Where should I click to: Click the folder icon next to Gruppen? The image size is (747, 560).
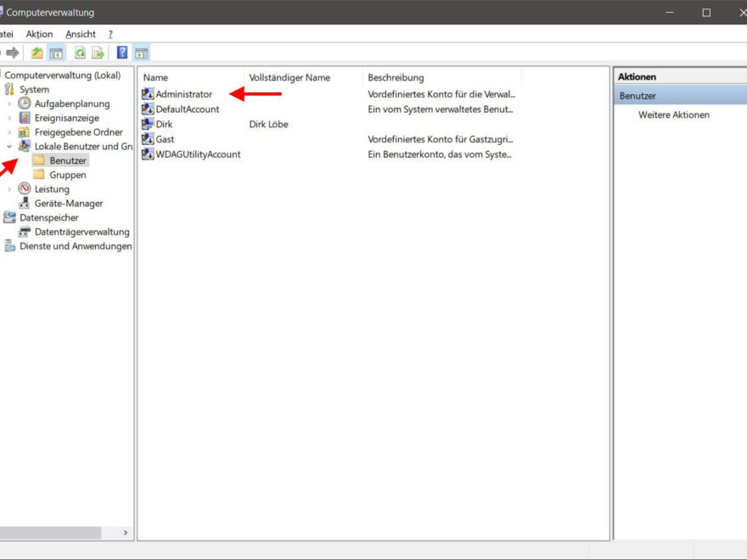click(39, 174)
